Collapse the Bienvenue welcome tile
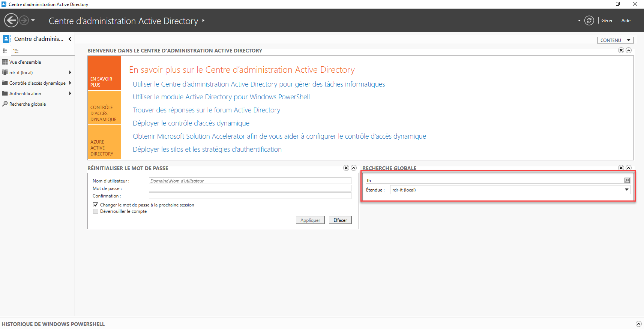The height and width of the screenshot is (329, 644). tap(629, 50)
